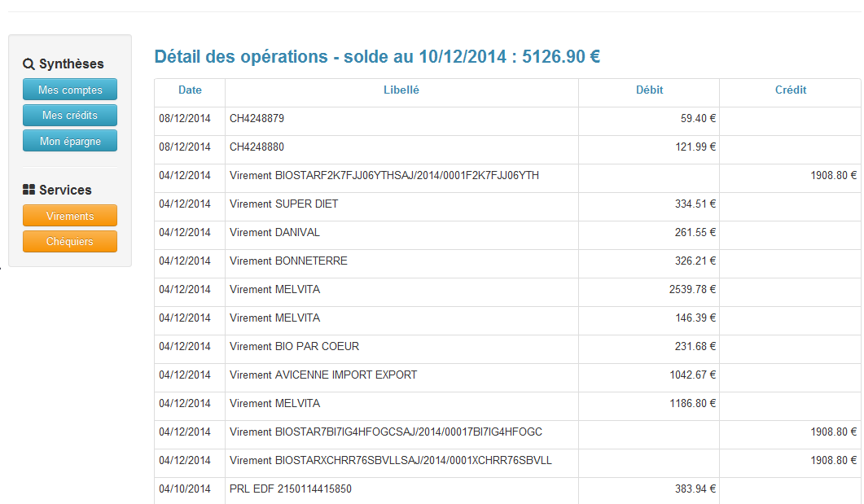Image resolution: width=864 pixels, height=504 pixels.
Task: Select the 121.99 € debit amount
Action: (695, 147)
